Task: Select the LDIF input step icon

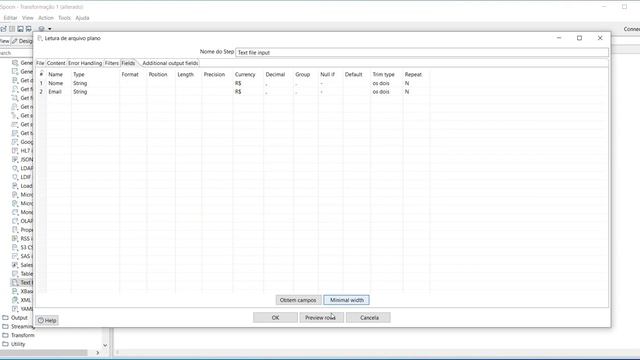Action: [15, 177]
